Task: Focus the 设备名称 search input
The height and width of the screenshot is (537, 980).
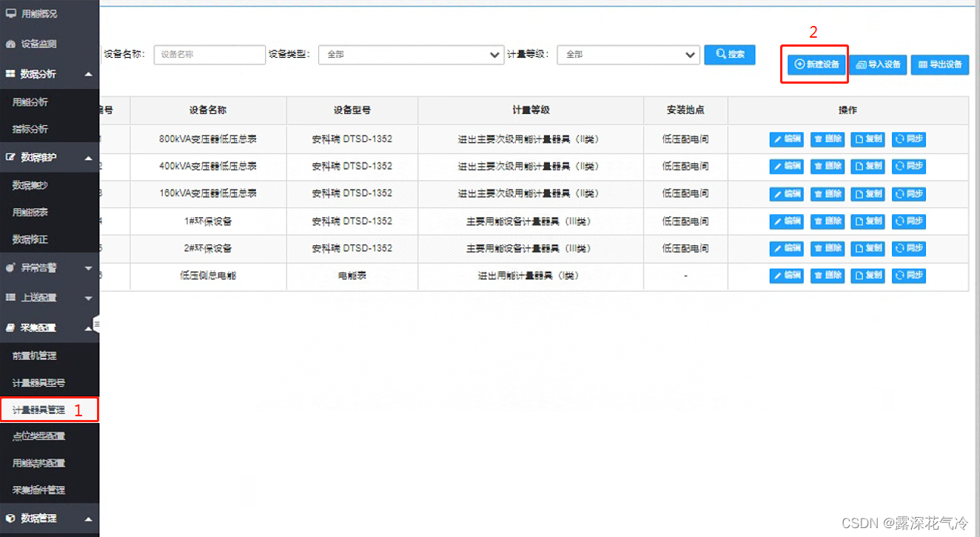Action: 209,55
